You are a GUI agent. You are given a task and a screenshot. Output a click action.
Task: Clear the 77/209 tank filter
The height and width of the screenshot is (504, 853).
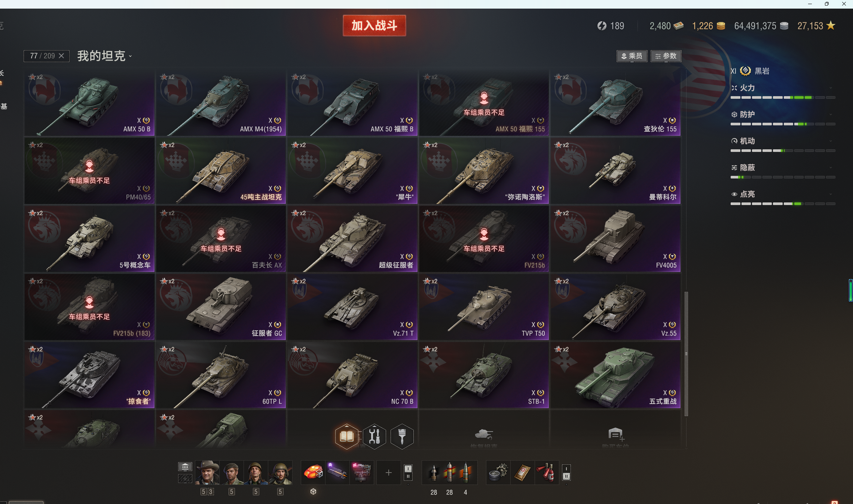pos(62,56)
